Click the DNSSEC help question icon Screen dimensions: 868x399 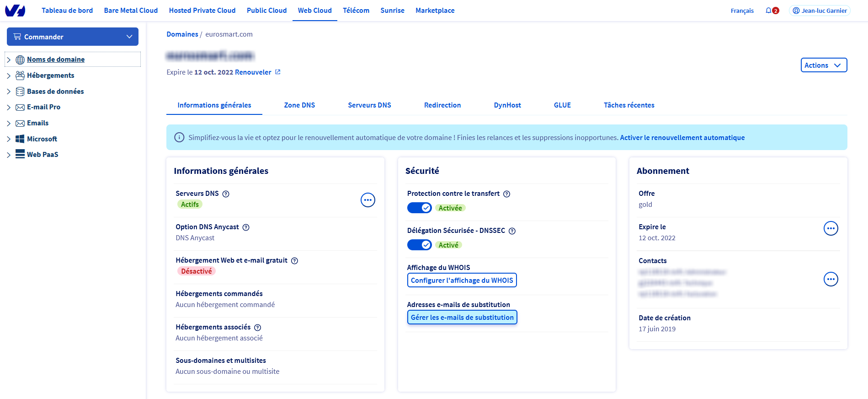click(512, 231)
